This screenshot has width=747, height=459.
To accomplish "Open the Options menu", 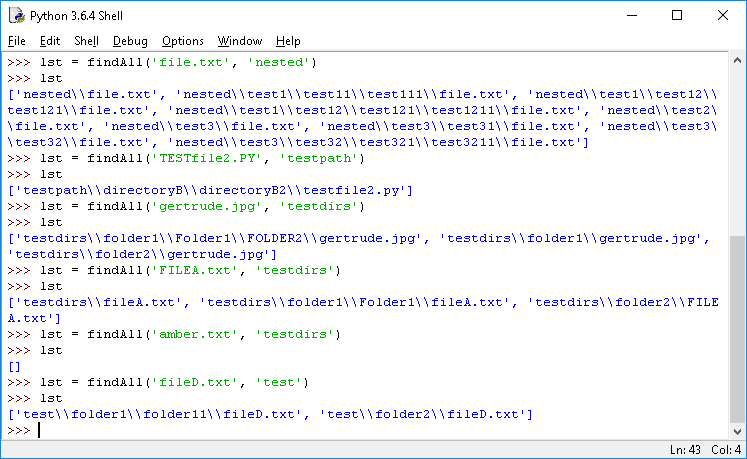I will click(x=182, y=41).
